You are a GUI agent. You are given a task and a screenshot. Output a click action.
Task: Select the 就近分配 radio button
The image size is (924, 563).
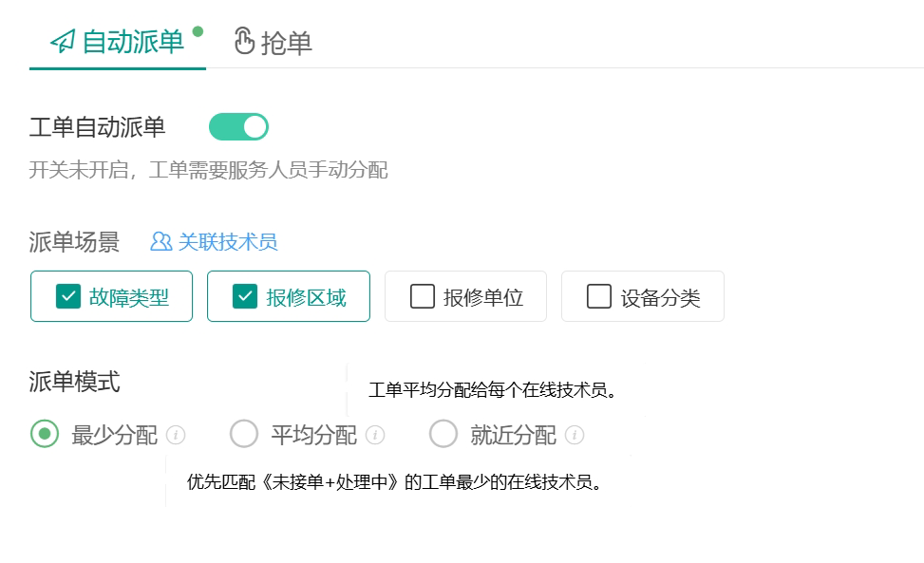pyautogui.click(x=443, y=434)
